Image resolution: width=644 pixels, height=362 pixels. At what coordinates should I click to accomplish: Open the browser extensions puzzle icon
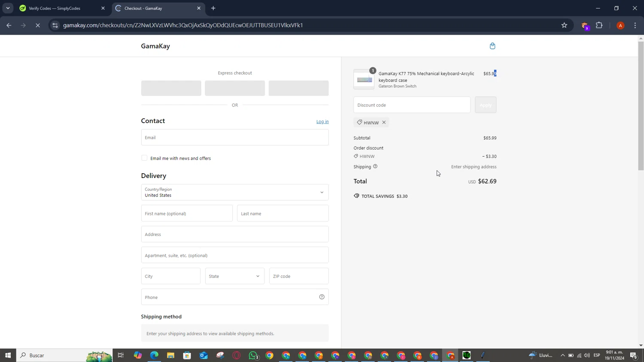tap(599, 25)
